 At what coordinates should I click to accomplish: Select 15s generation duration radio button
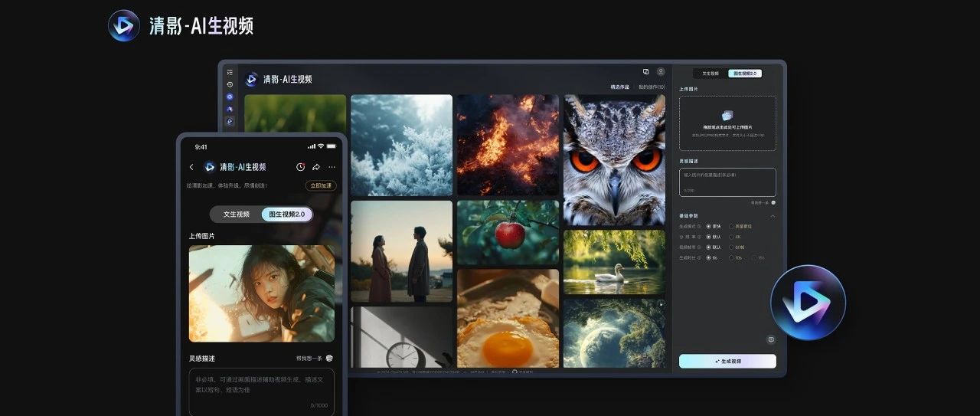click(754, 257)
